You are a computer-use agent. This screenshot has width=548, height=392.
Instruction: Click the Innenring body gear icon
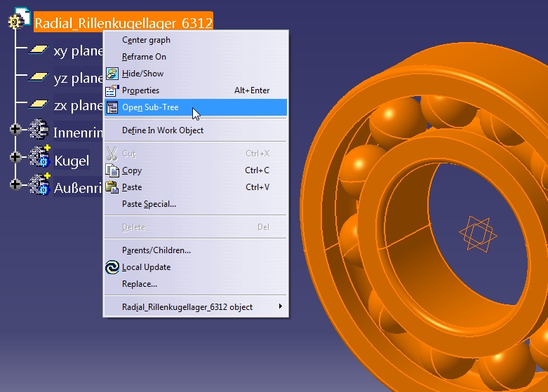39,129
